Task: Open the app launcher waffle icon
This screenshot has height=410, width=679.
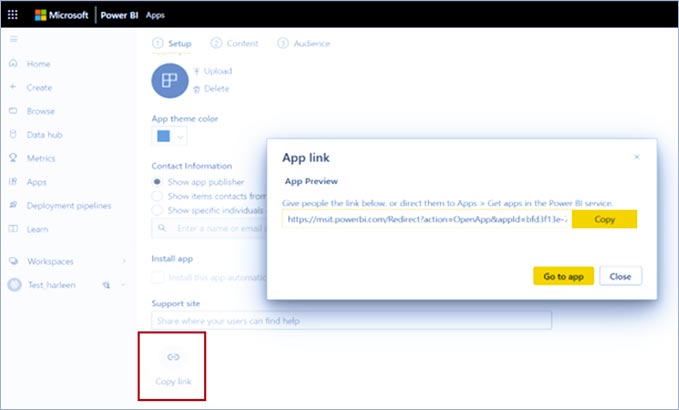Action: [x=13, y=15]
